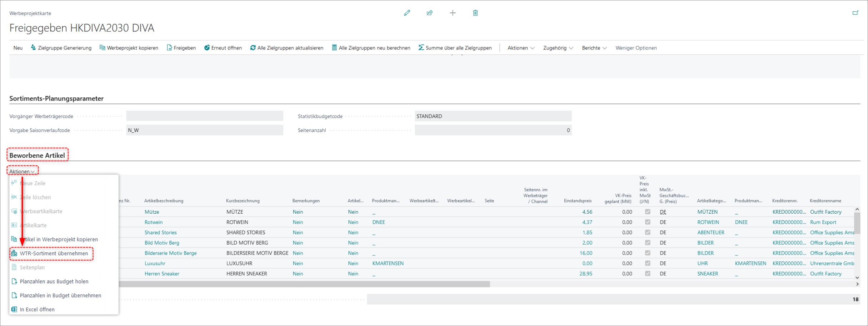The width and height of the screenshot is (868, 326).
Task: Open the Mütze article link
Action: [x=152, y=212]
